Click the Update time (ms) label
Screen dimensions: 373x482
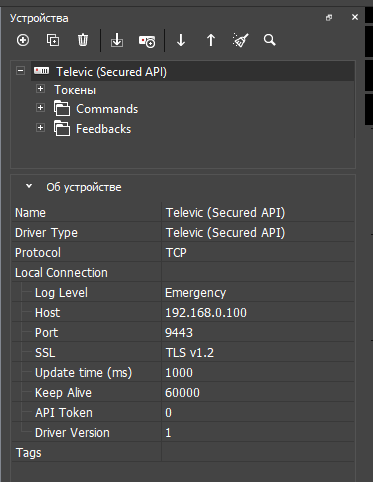click(84, 373)
